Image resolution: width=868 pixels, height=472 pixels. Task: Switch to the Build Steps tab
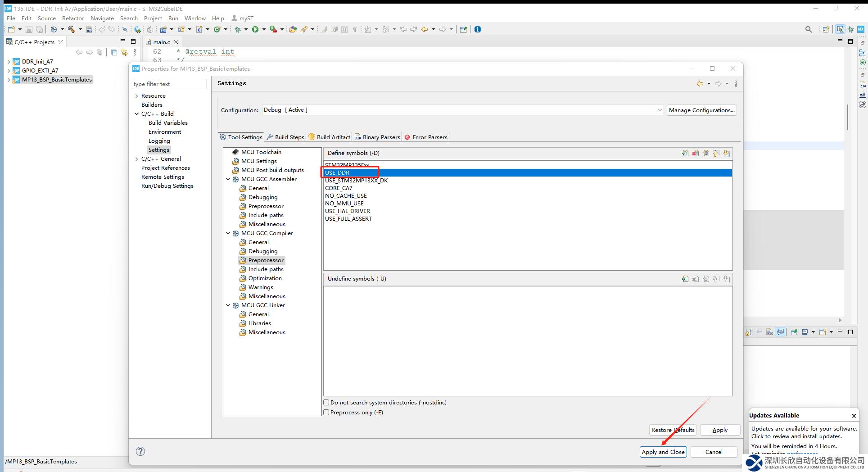285,137
